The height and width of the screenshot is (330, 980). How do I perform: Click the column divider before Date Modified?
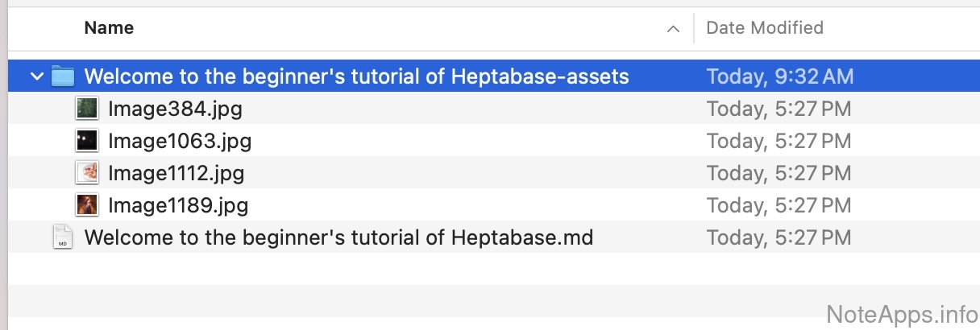[694, 29]
